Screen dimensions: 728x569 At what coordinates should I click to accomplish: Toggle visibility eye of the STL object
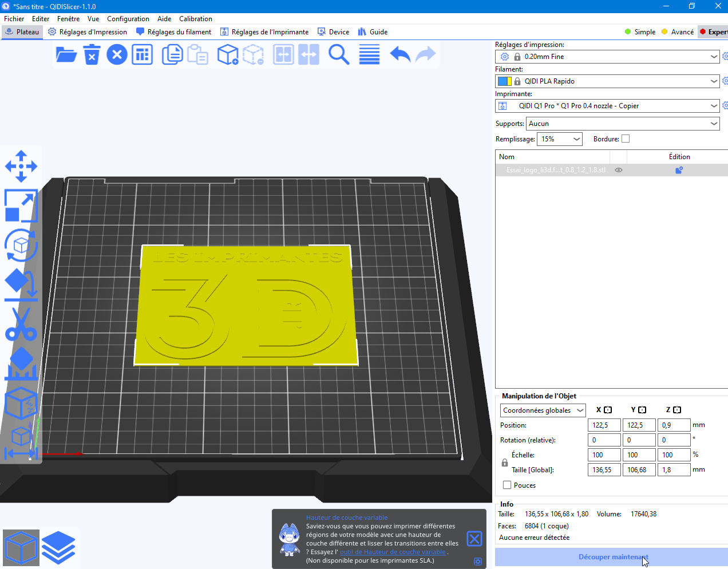point(619,170)
